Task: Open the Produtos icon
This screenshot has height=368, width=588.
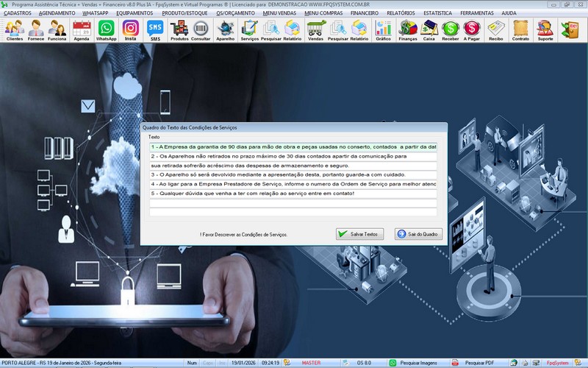Action: point(179,30)
